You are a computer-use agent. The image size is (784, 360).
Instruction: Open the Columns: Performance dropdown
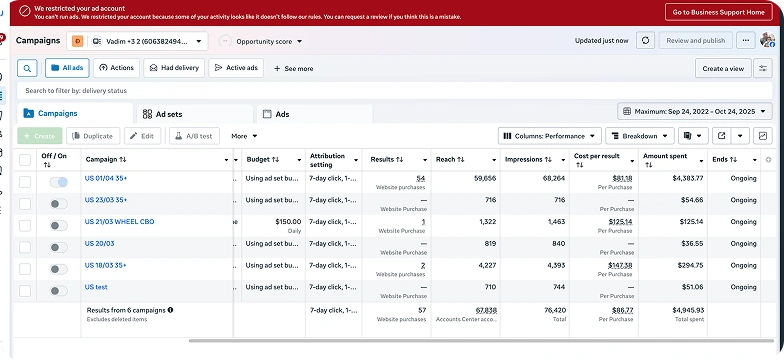coord(550,136)
